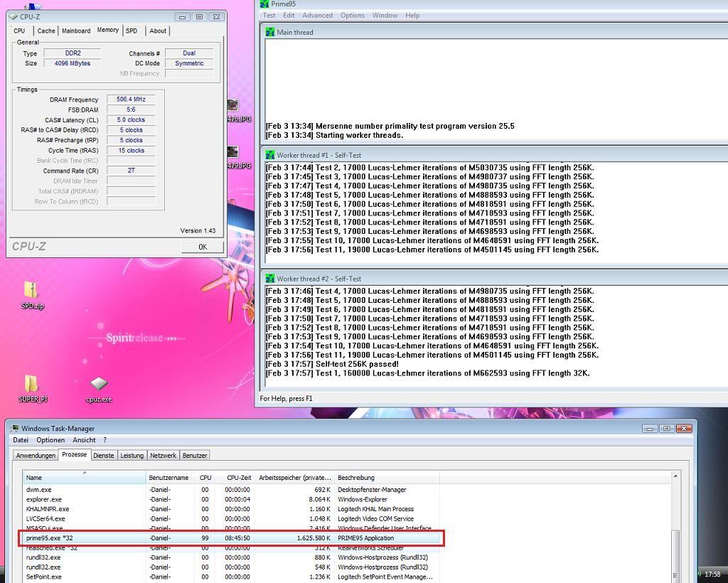Open the About tab in CPU-Z

[158, 31]
